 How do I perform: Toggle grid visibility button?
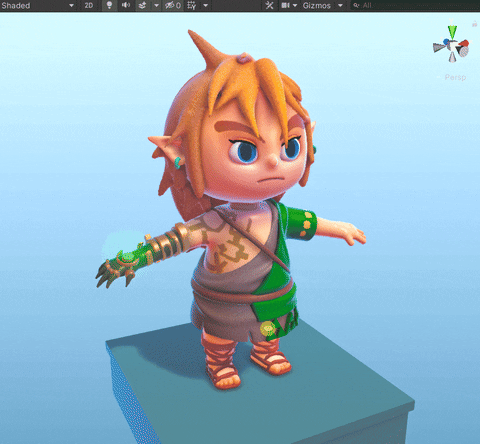[x=192, y=5]
